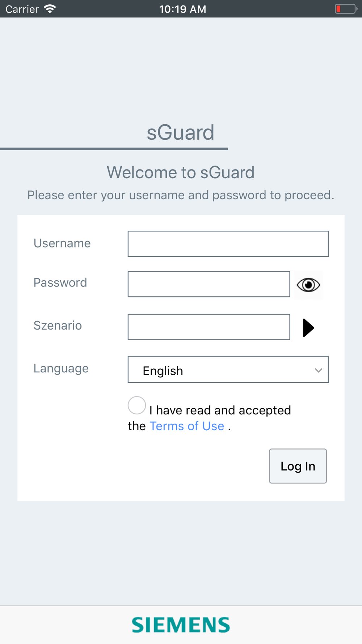Image resolution: width=362 pixels, height=644 pixels.
Task: Tap the 10:19 AM clock
Action: (x=182, y=9)
